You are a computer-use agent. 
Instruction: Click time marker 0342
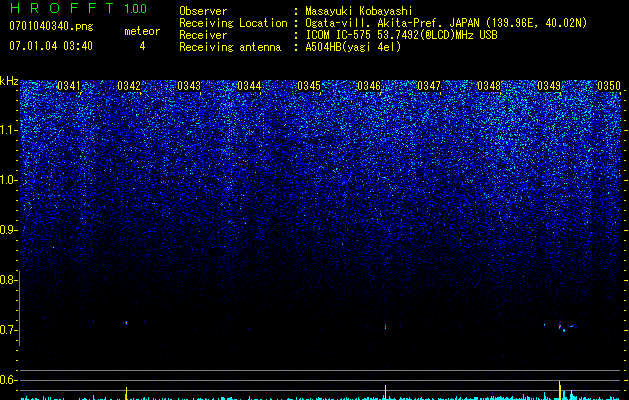(x=129, y=86)
